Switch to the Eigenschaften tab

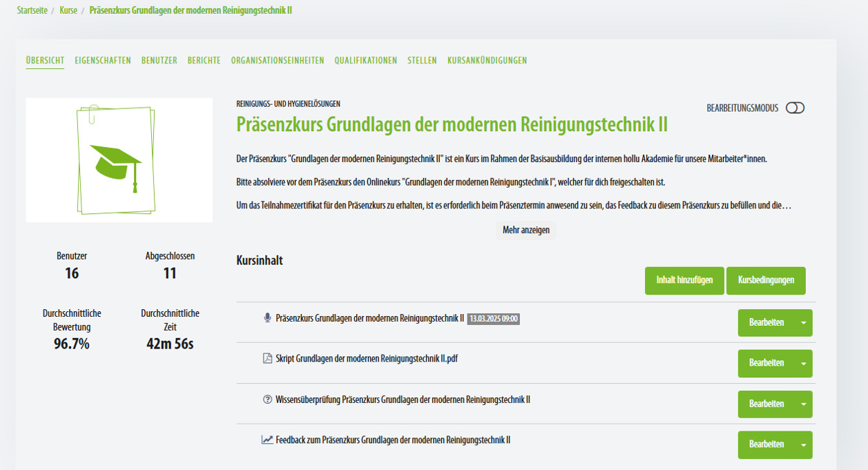(x=102, y=61)
